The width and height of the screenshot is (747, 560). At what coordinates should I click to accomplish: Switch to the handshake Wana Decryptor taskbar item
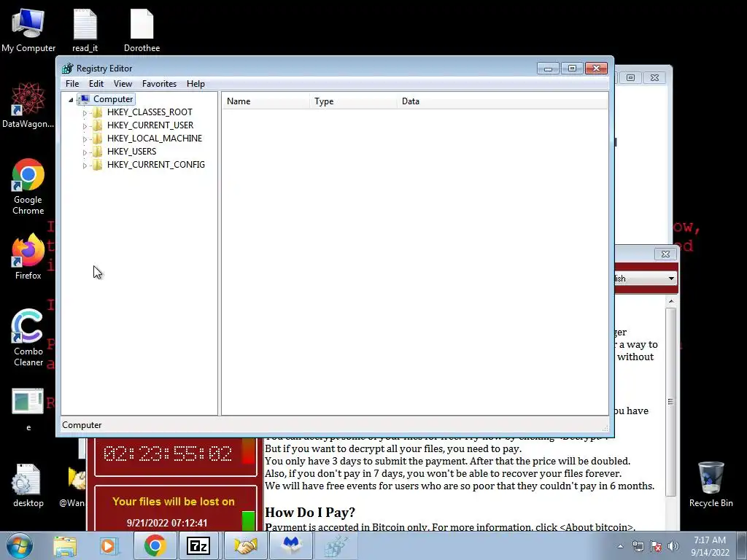(x=245, y=545)
